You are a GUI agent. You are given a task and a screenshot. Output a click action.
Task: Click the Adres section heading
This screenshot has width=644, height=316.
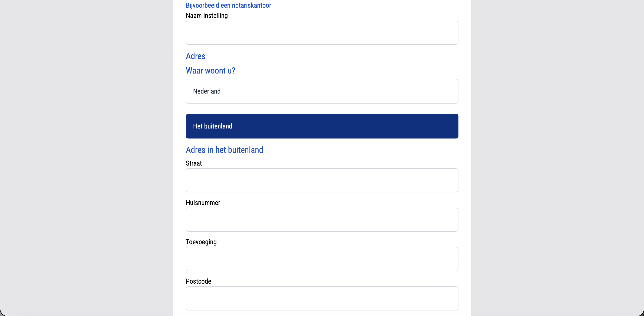(196, 56)
